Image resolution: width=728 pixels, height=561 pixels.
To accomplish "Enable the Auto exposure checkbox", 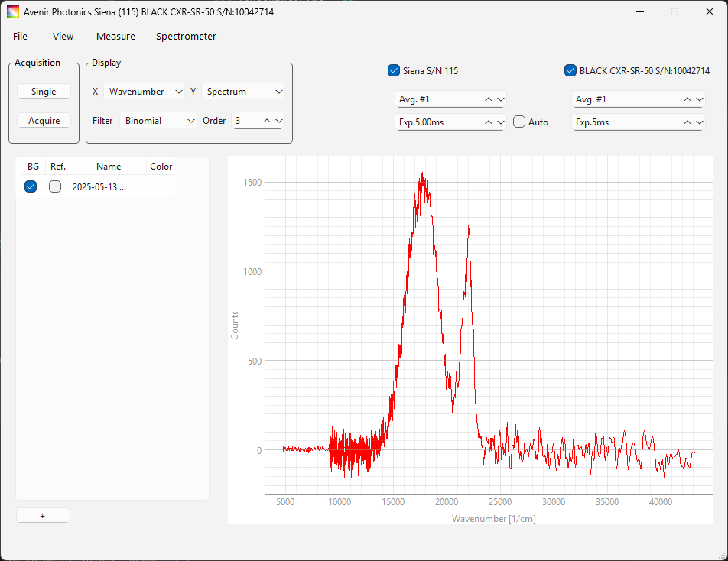I will tap(519, 122).
